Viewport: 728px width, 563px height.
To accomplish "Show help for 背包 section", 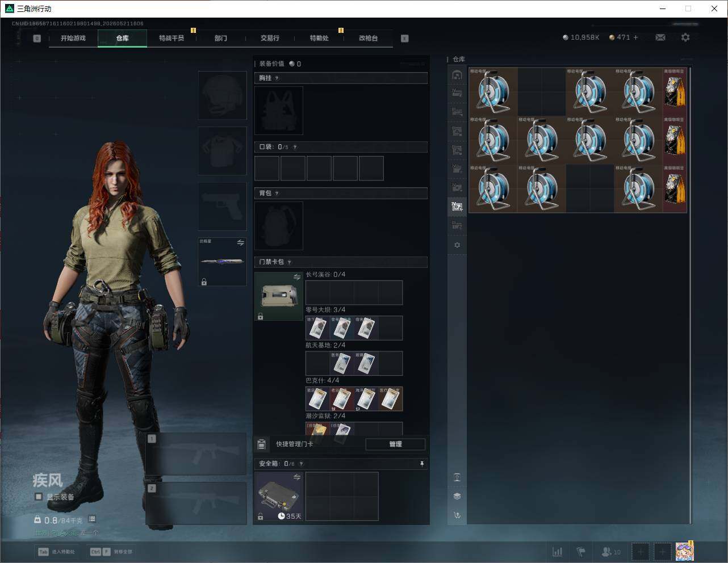I will pyautogui.click(x=277, y=194).
